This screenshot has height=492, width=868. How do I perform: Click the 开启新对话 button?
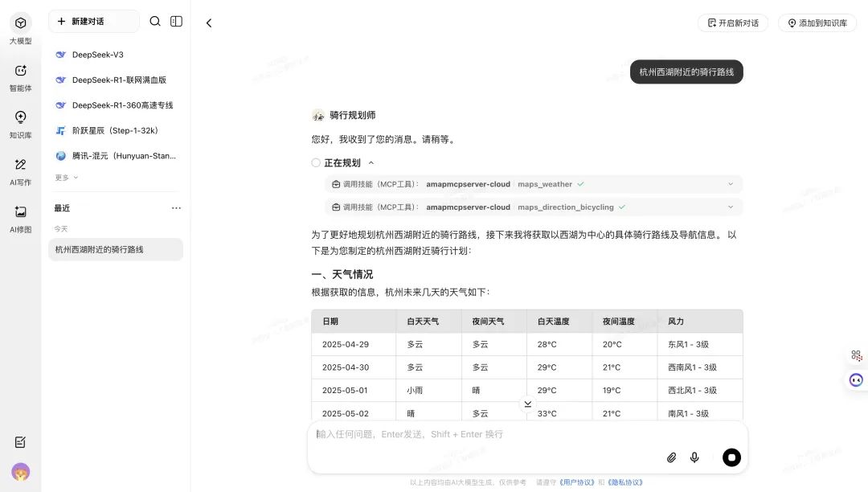pyautogui.click(x=733, y=23)
